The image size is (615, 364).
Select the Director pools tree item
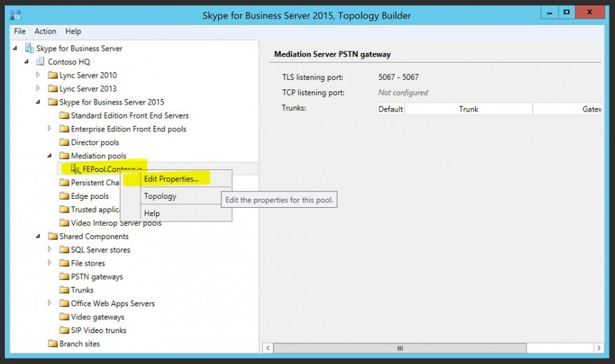[x=94, y=142]
